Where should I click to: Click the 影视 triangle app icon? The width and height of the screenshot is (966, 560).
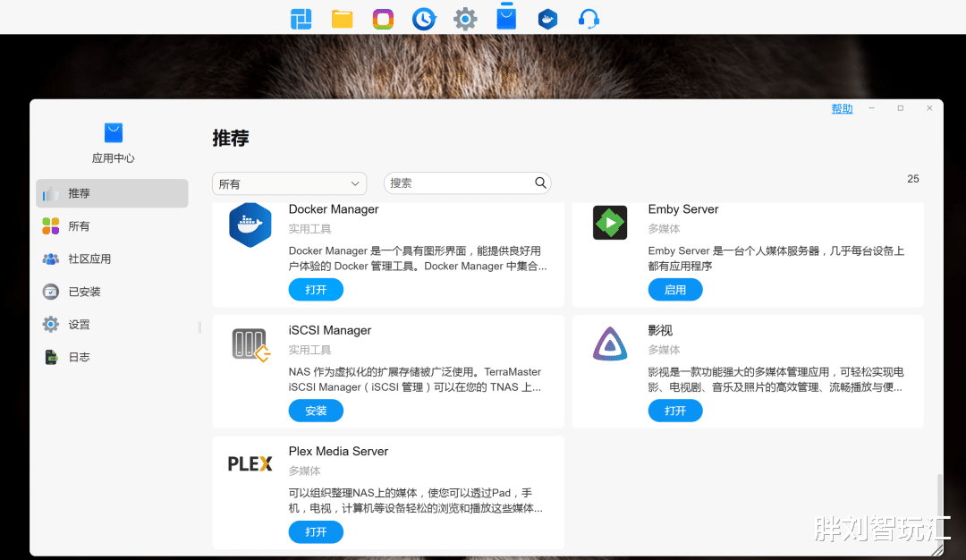pyautogui.click(x=610, y=344)
